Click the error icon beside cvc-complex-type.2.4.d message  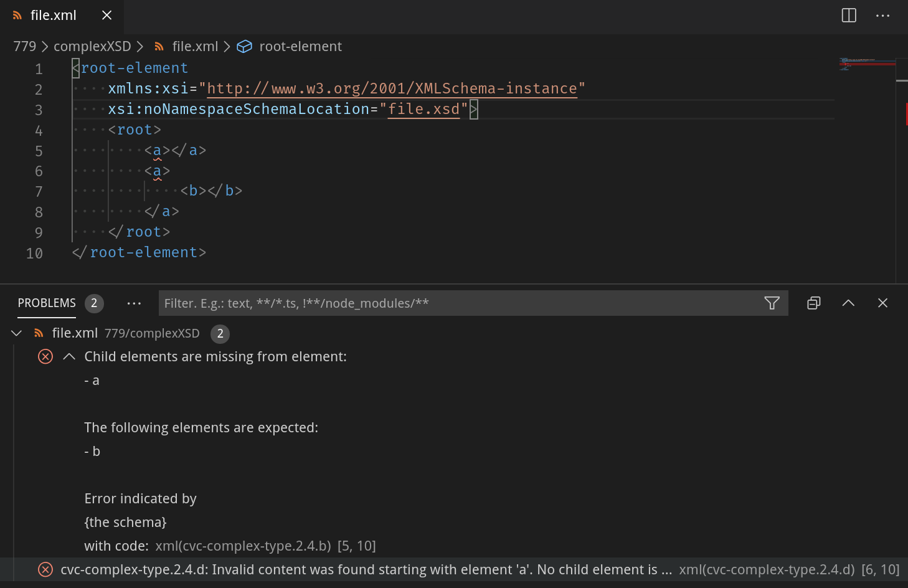tap(45, 569)
